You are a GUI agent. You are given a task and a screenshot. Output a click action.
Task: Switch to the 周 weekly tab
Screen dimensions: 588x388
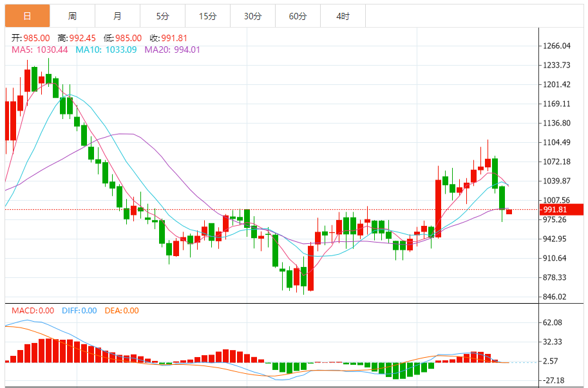coord(72,15)
